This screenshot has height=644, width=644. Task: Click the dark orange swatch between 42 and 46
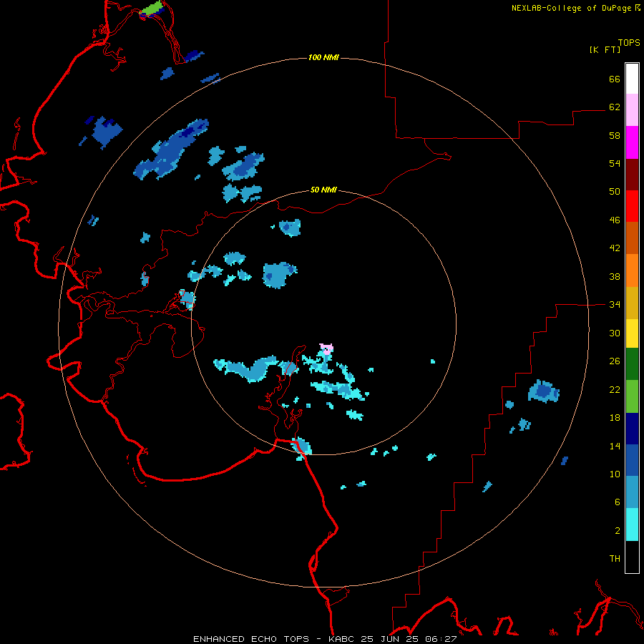[x=632, y=238]
